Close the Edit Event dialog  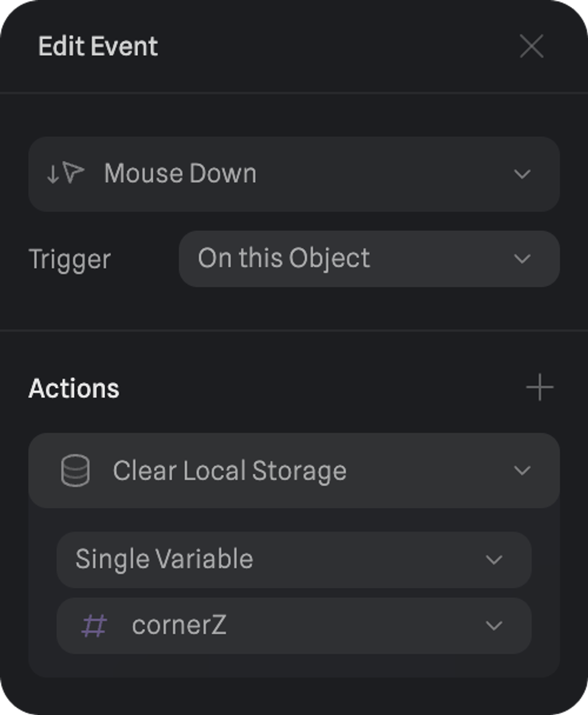(532, 46)
